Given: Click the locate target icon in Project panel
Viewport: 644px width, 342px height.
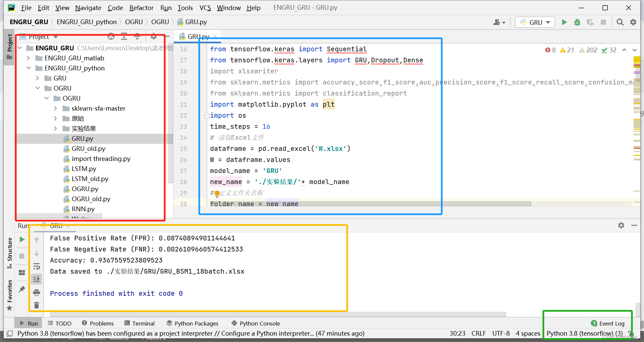Looking at the screenshot, I should 111,36.
